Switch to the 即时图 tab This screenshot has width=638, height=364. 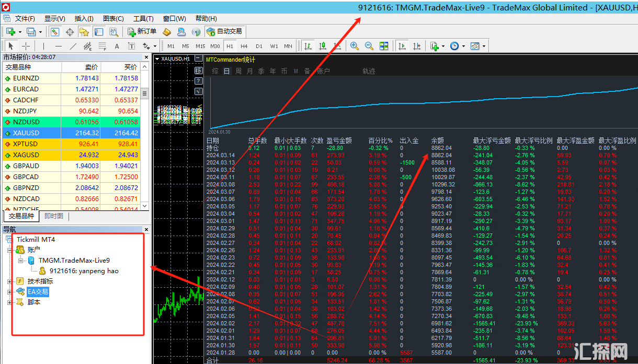[54, 216]
